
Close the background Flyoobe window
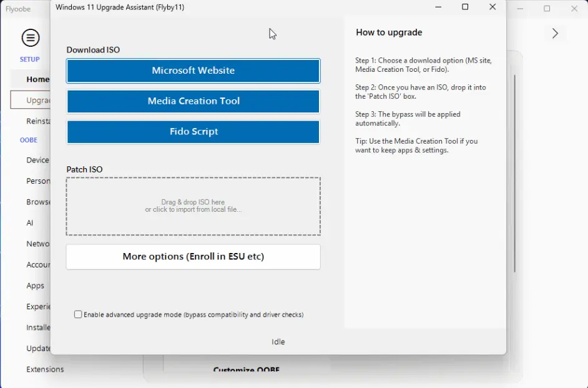click(574, 9)
